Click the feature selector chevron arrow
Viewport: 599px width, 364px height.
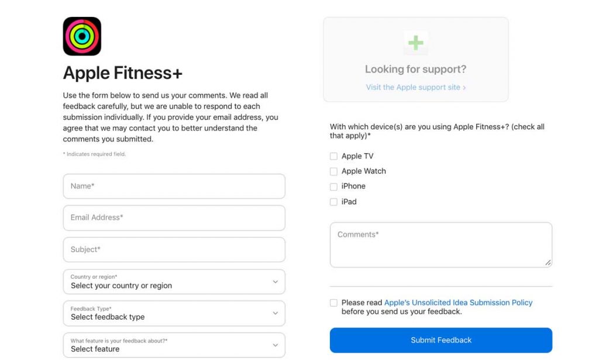click(x=276, y=345)
